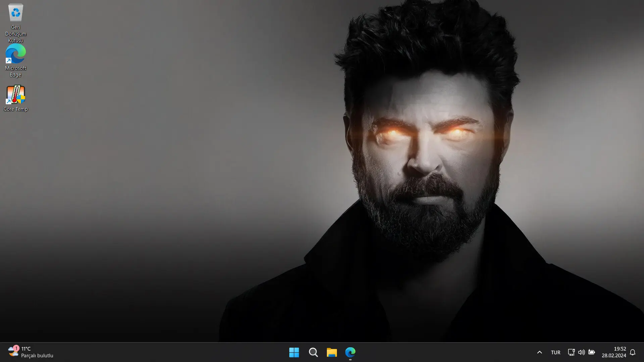
Task: Select the Geri Dönüşüm Kutusu desktop icon
Action: 15,23
